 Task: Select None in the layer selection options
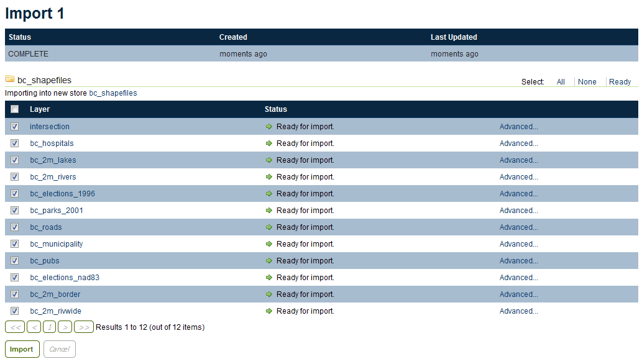pyautogui.click(x=587, y=82)
